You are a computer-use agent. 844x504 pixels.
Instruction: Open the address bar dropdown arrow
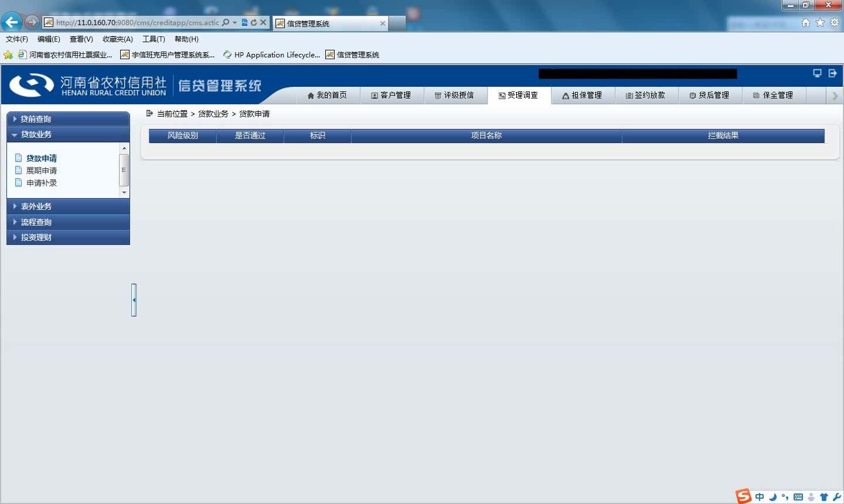[x=234, y=22]
